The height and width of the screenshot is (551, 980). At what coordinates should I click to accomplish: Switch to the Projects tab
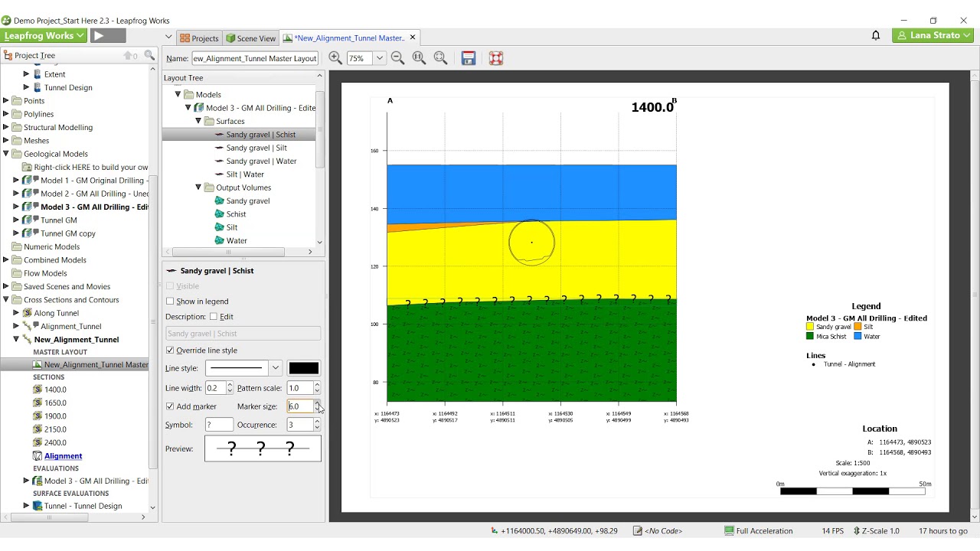tap(199, 38)
